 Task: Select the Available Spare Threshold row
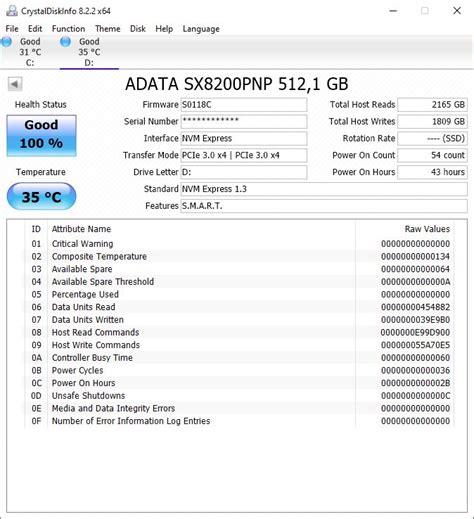click(239, 282)
